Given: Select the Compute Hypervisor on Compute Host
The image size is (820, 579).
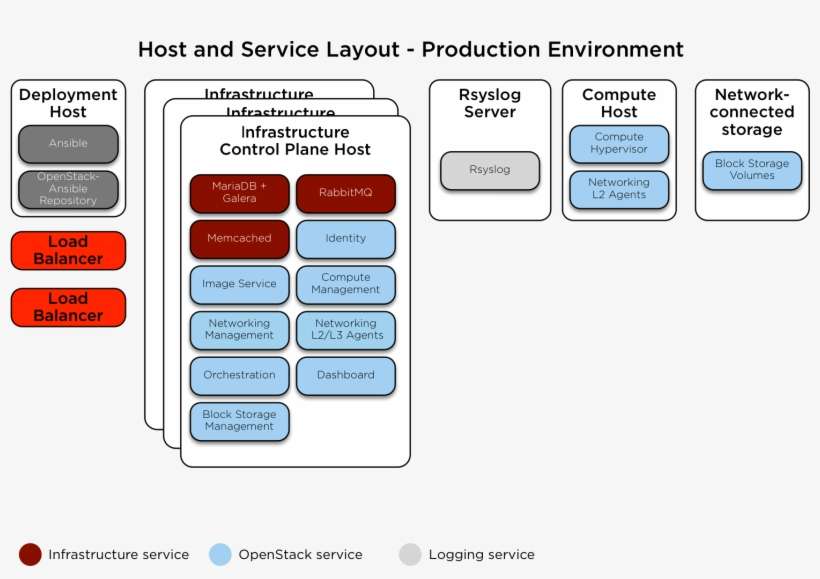Looking at the screenshot, I should pyautogui.click(x=618, y=143).
